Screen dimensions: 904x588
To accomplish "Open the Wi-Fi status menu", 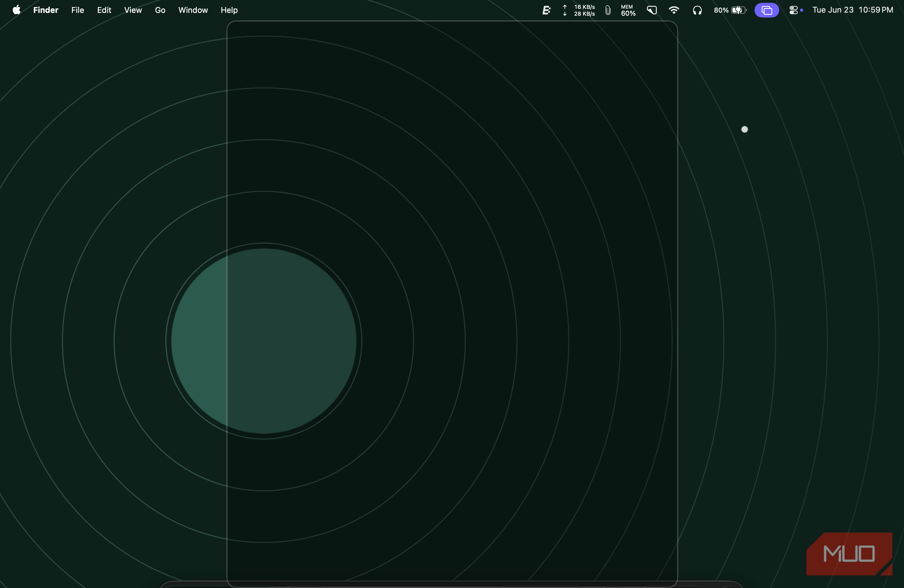I will tap(674, 10).
